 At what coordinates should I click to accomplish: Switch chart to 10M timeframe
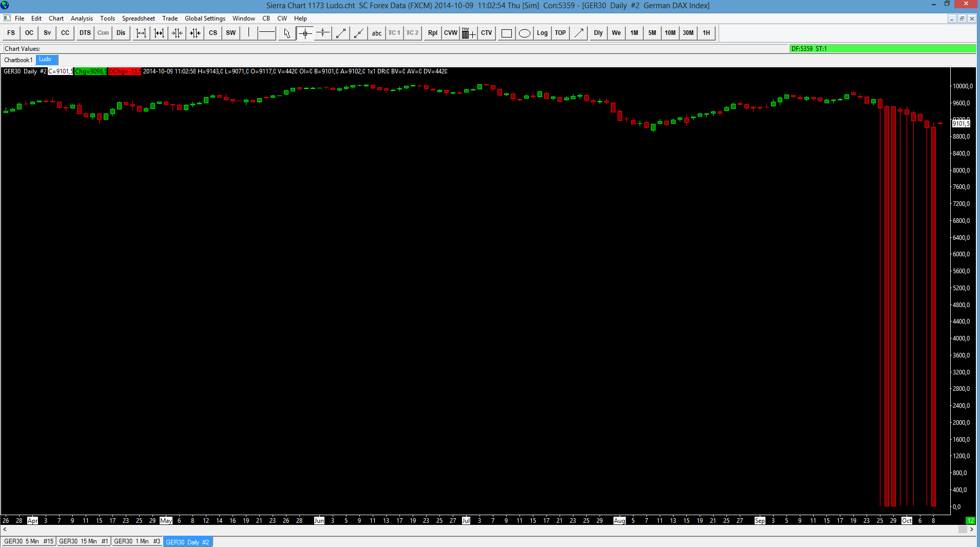coord(670,33)
